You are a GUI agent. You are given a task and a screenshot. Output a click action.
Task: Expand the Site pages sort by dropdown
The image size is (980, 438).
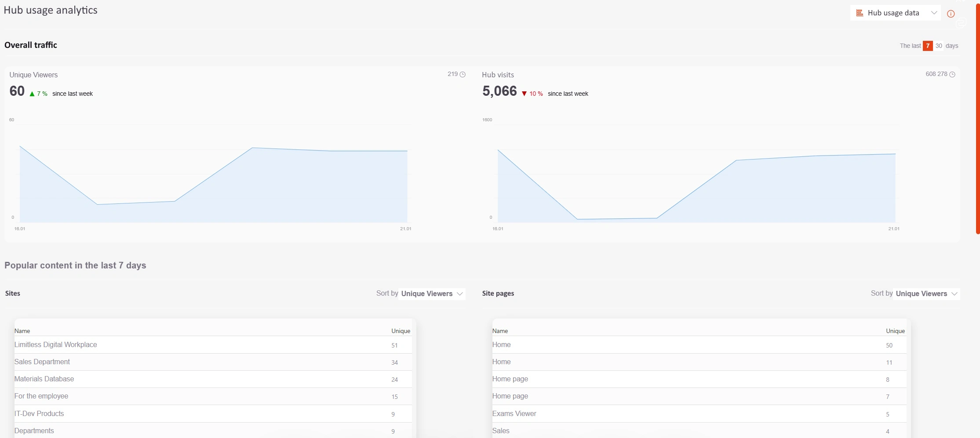[927, 294]
